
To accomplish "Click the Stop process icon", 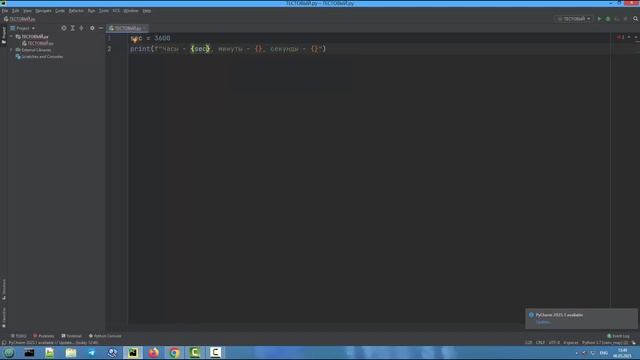I will tap(625, 19).
